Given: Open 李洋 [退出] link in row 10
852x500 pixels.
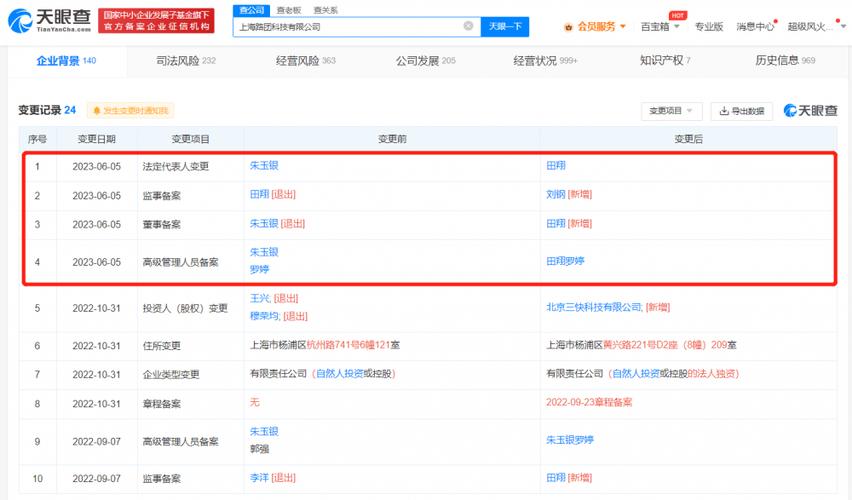Looking at the screenshot, I should [272, 478].
